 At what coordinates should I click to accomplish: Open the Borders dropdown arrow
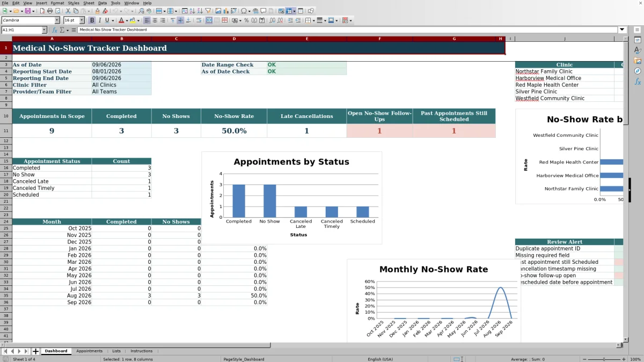[313, 20]
